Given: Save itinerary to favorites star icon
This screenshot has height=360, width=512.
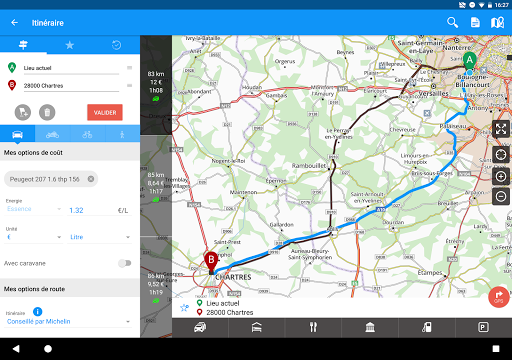Looking at the screenshot, I should click(184, 308).
